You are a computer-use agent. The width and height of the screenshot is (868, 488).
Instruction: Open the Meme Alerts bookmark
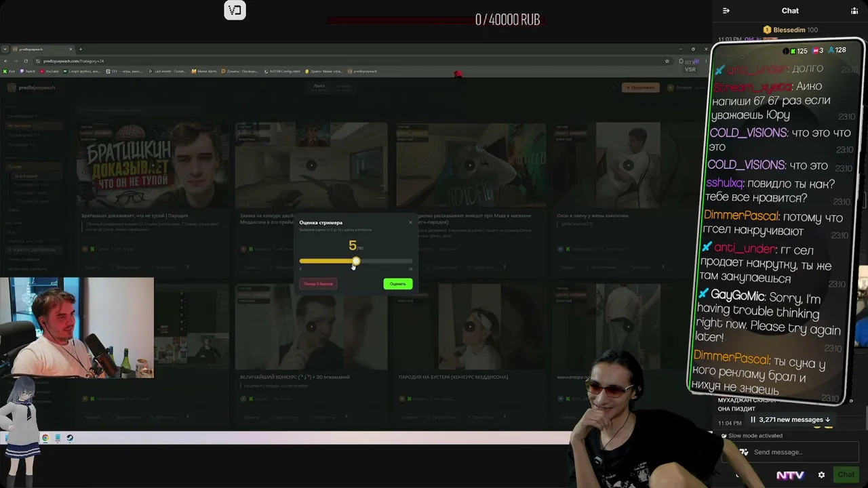pos(204,71)
